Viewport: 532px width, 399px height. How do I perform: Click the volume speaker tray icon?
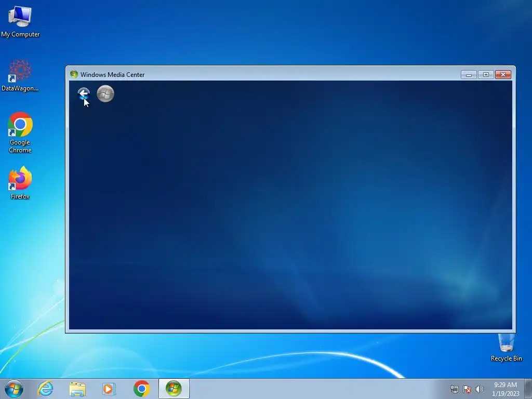[x=480, y=389]
